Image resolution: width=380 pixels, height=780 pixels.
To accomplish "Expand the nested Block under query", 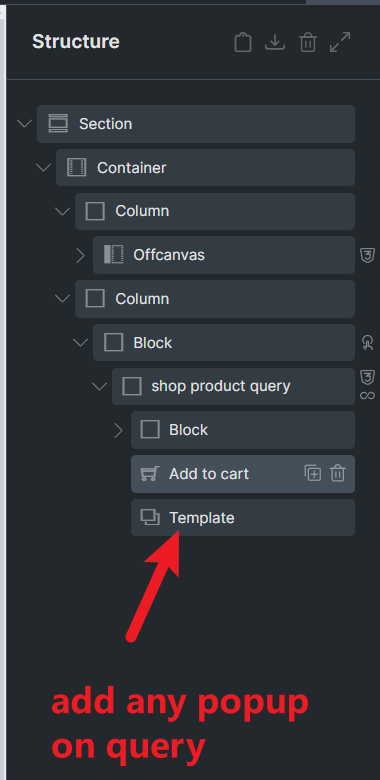I will 118,430.
